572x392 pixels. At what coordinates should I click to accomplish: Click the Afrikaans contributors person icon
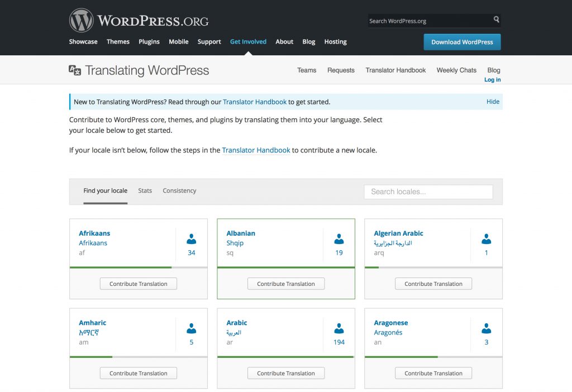[x=192, y=239]
